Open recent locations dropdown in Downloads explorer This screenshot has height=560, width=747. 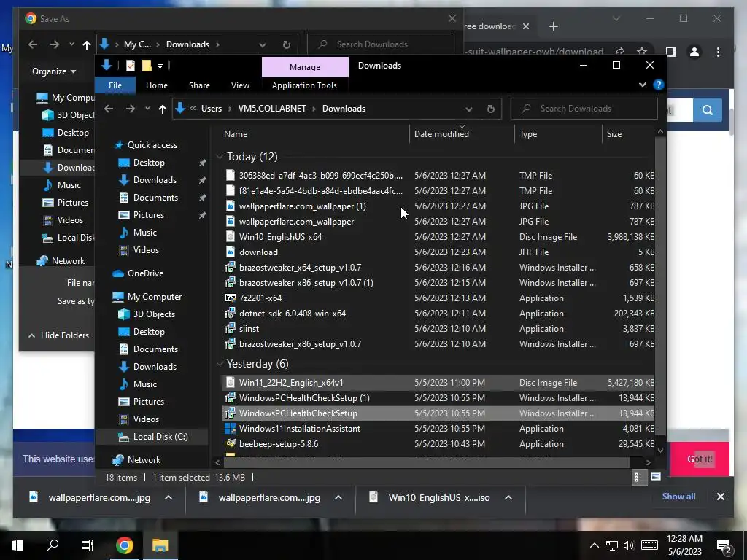(147, 109)
